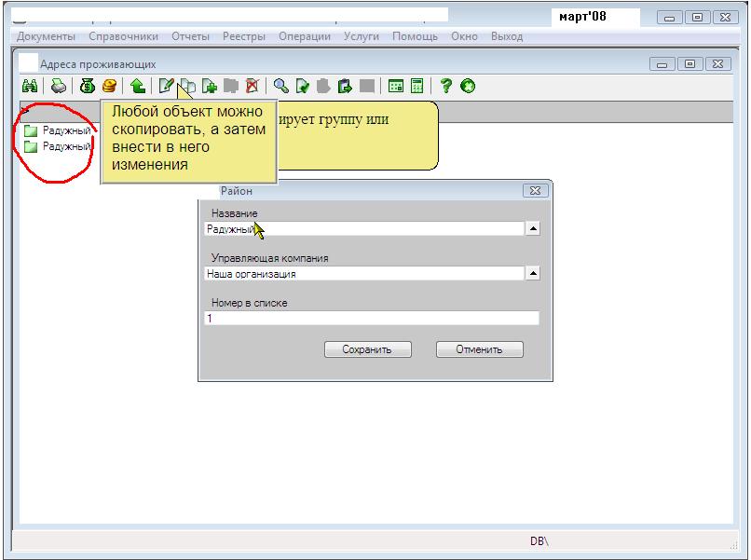Screen dimensions: 751x560
Task: Click the document with green checkmark icon
Action: [303, 87]
